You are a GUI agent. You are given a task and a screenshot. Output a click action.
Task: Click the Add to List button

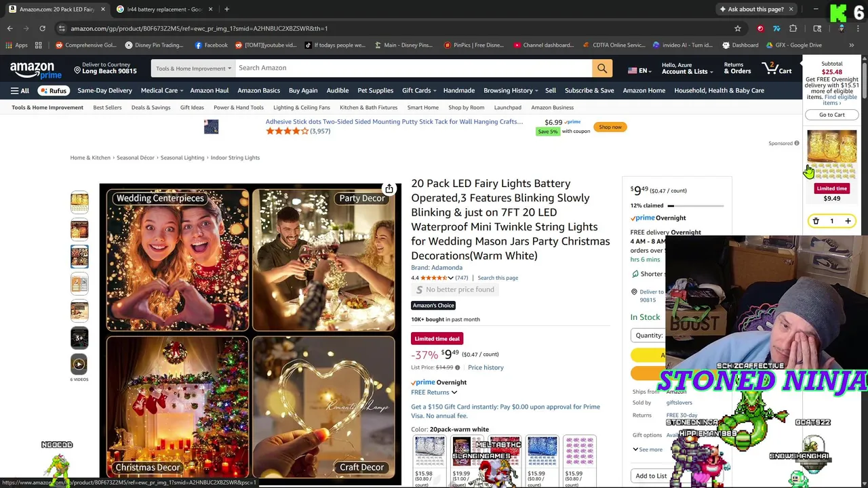[x=651, y=476]
